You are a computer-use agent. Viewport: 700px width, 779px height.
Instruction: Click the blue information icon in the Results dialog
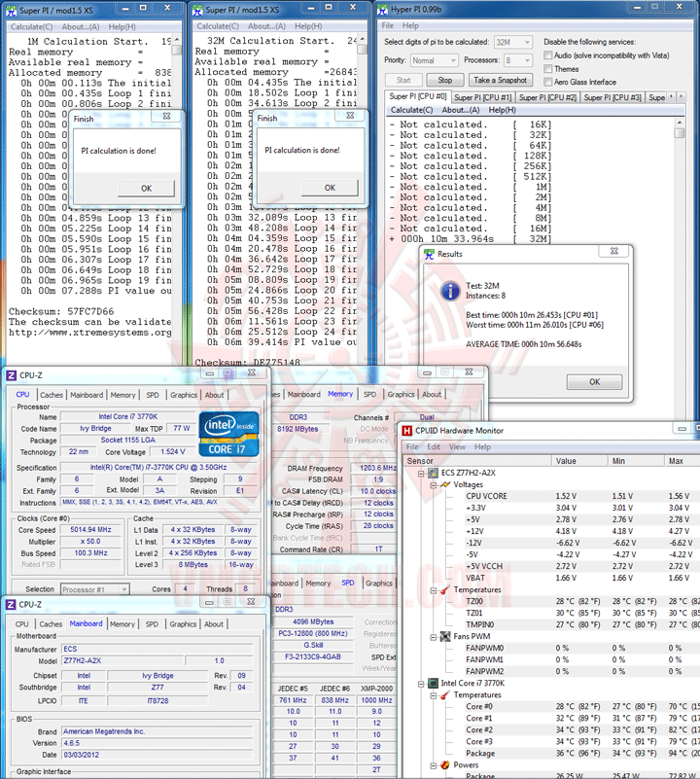(450, 291)
